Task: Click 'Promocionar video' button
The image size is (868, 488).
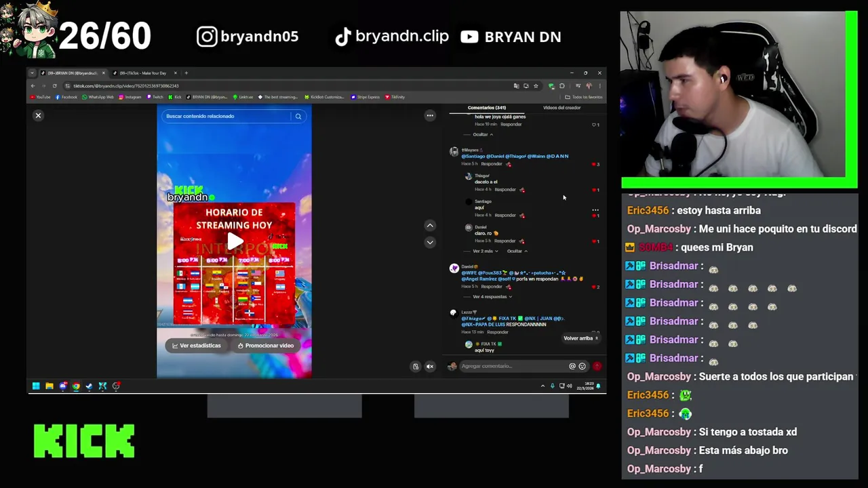Action: (266, 346)
